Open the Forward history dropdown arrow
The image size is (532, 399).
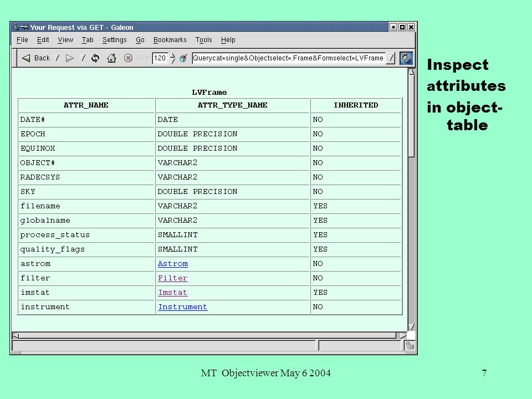pyautogui.click(x=83, y=58)
